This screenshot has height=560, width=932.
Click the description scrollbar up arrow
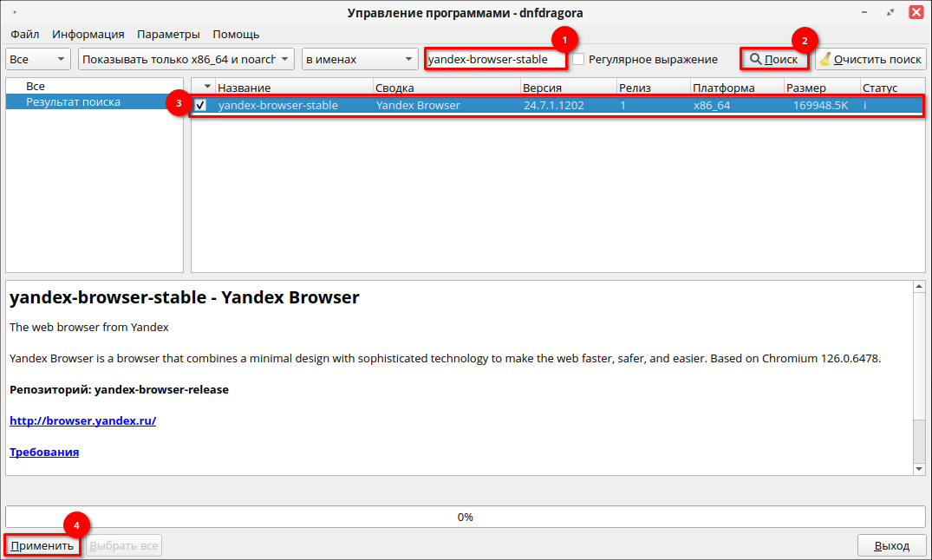tap(919, 287)
